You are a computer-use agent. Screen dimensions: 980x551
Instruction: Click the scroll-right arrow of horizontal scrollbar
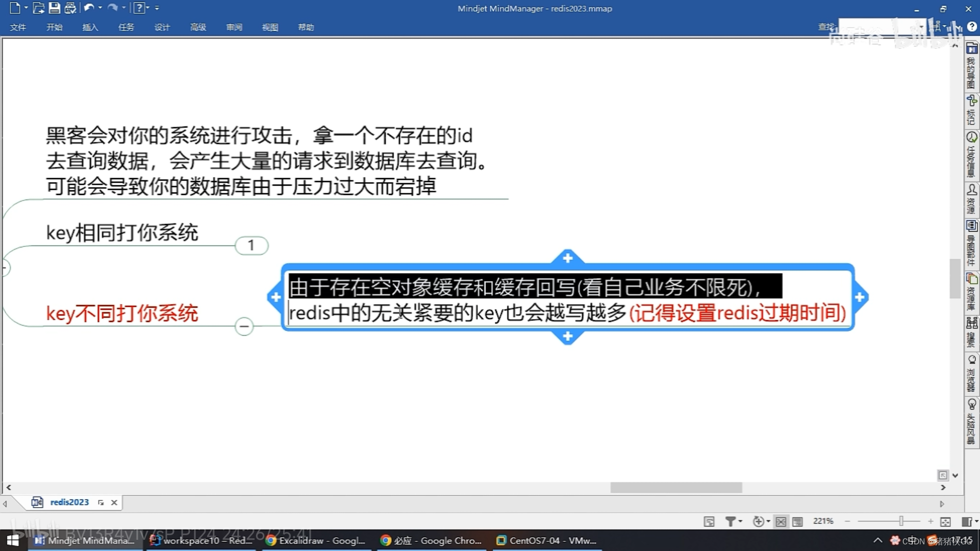(x=943, y=488)
